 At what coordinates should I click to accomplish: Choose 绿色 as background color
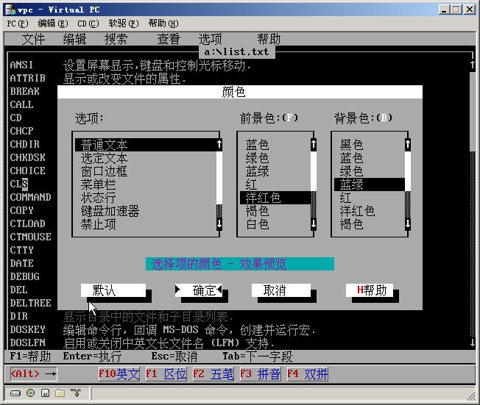pos(369,171)
